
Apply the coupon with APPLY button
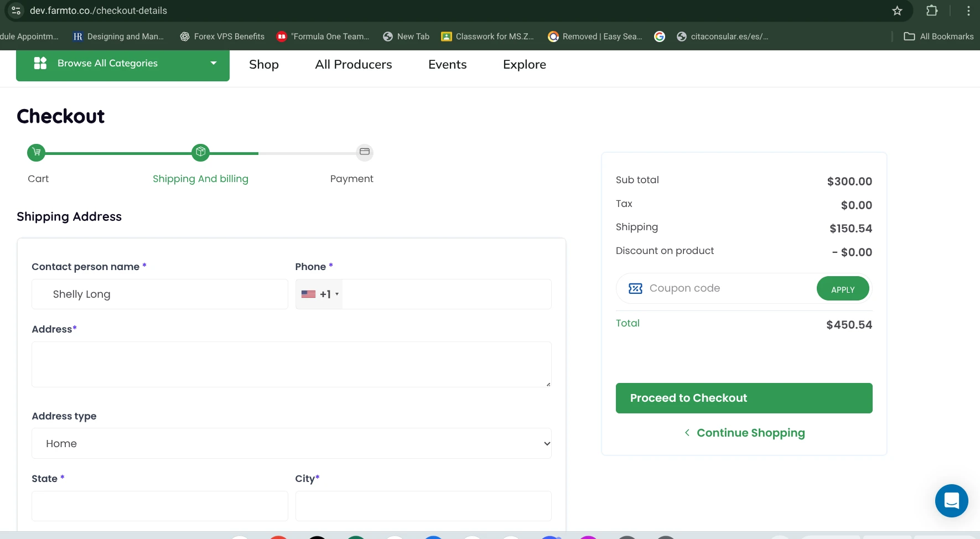[842, 289]
